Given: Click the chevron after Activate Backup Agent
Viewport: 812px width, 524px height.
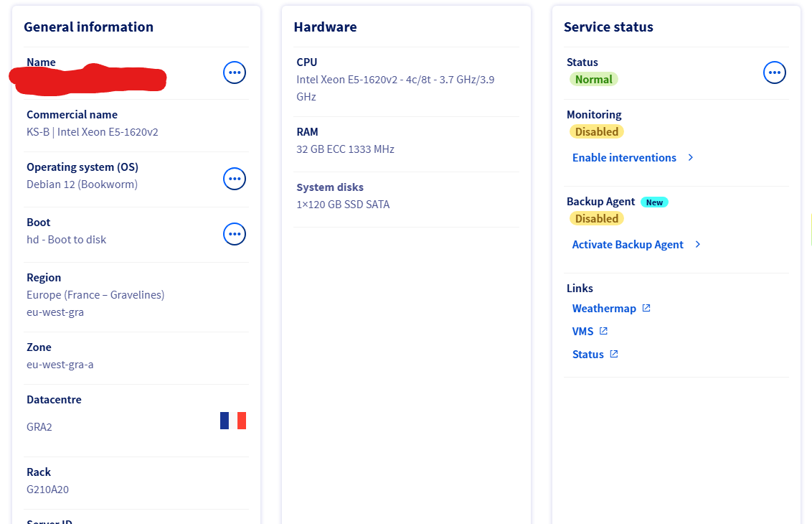Looking at the screenshot, I should click(697, 244).
